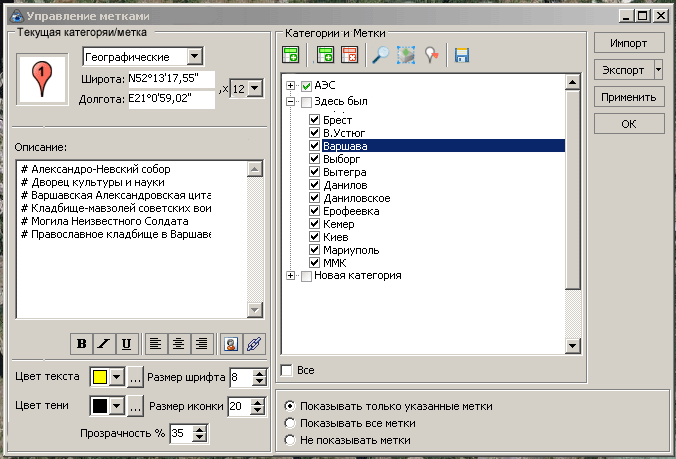Expand the АЭС category tree node
The height and width of the screenshot is (459, 676).
(x=291, y=86)
